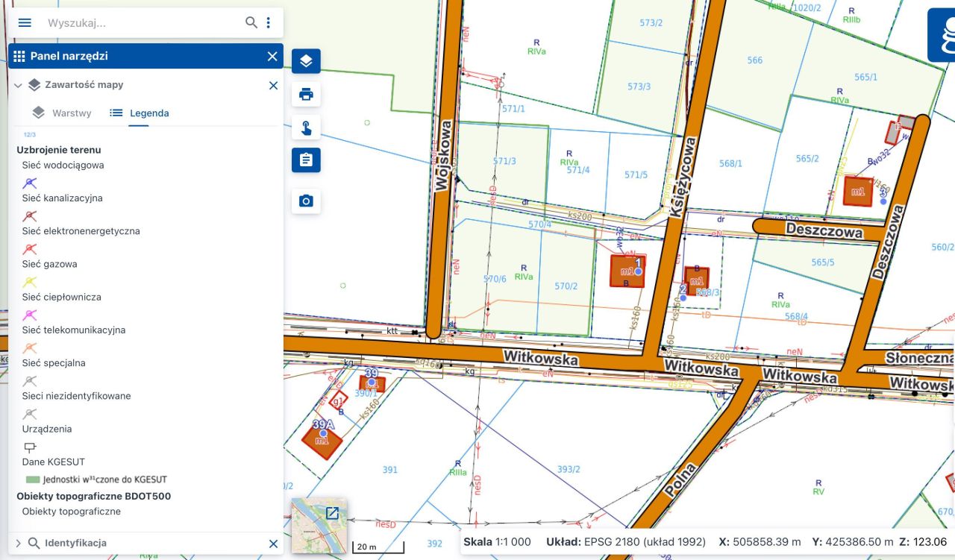Select the Legenda tab
955x560 pixels.
point(139,113)
